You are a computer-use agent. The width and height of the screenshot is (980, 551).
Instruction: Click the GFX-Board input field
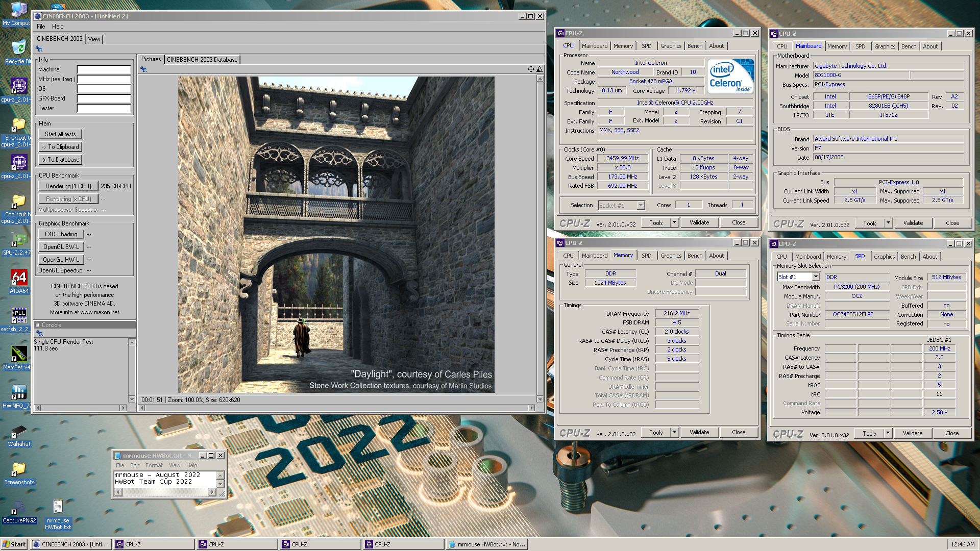104,98
